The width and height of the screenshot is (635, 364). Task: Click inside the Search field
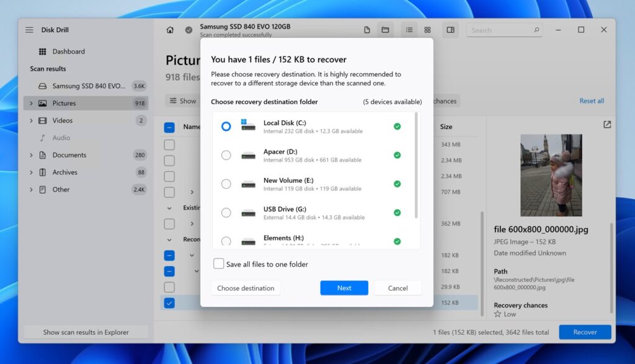point(504,29)
